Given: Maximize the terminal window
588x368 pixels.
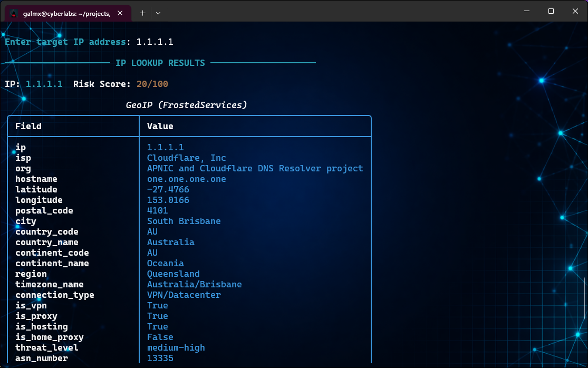Looking at the screenshot, I should pyautogui.click(x=550, y=11).
